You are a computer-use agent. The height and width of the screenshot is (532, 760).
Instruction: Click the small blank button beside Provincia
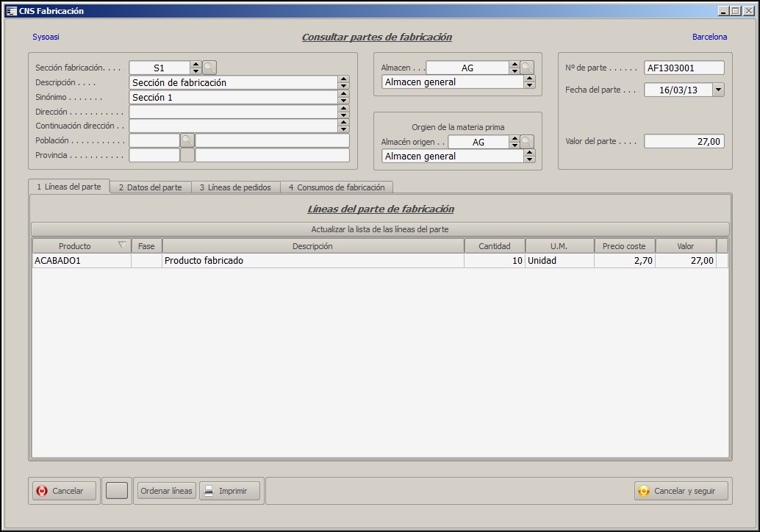(x=187, y=155)
